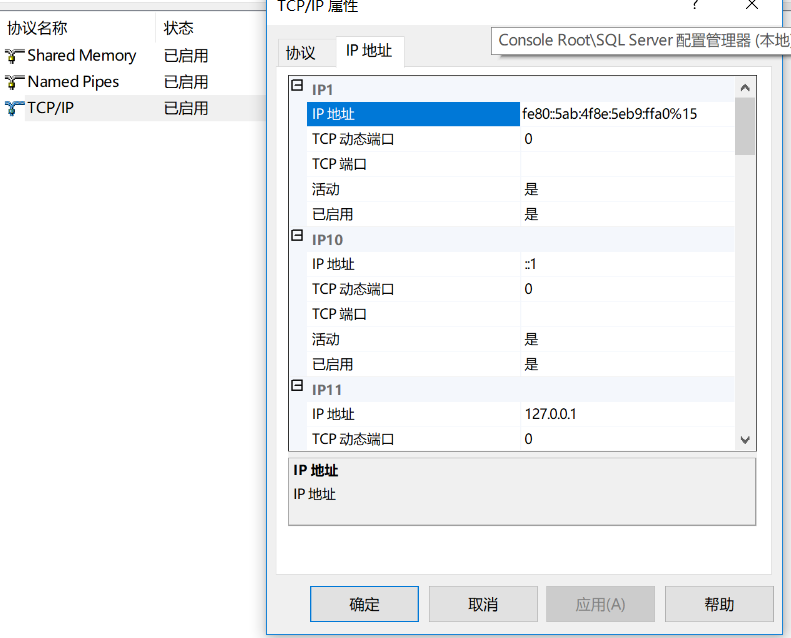Select the Shared Memory protocol name
This screenshot has width=791, height=638.
(x=82, y=55)
